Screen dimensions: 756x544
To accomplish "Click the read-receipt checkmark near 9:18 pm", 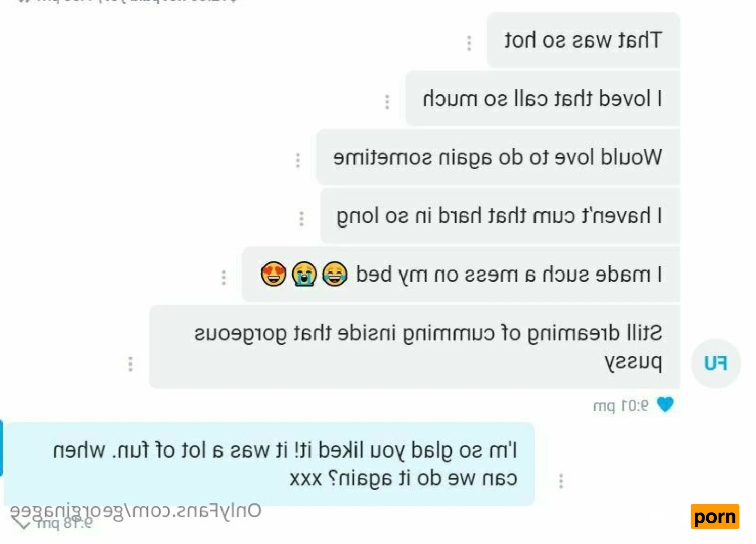I will pos(22,524).
